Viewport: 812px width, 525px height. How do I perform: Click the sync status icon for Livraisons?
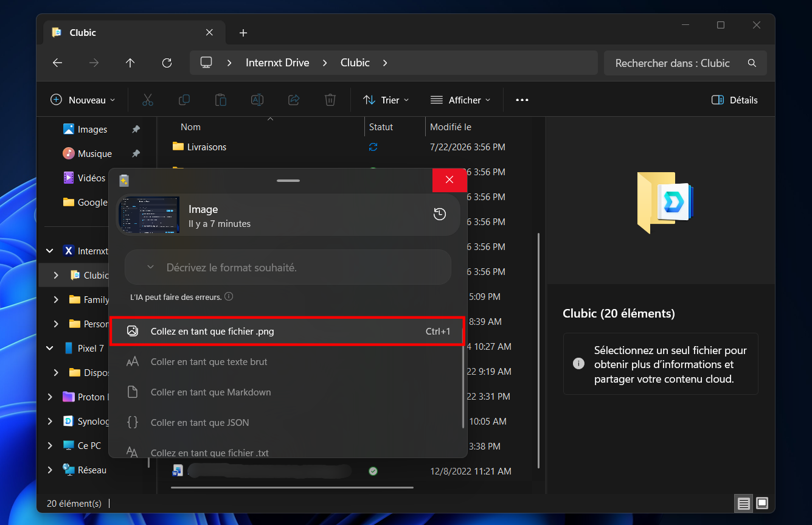coord(373,147)
